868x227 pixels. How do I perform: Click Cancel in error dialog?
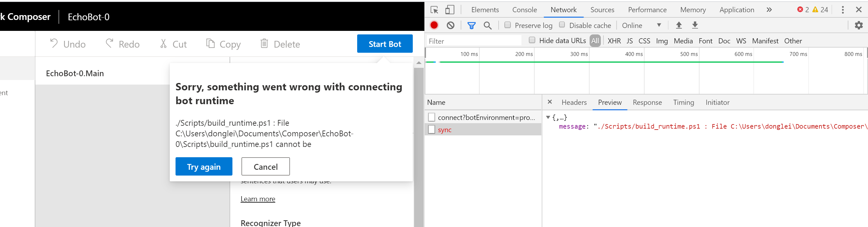click(266, 166)
